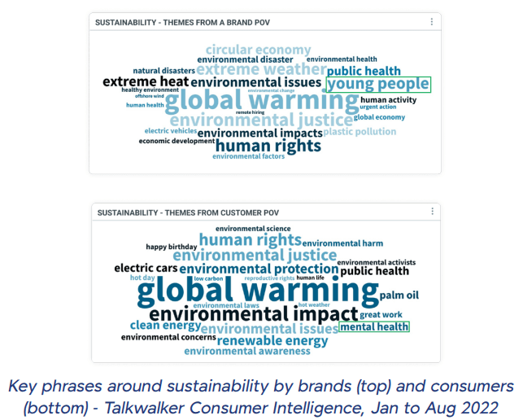
Task: Select highlighted 'young people' phrase
Action: (x=378, y=85)
